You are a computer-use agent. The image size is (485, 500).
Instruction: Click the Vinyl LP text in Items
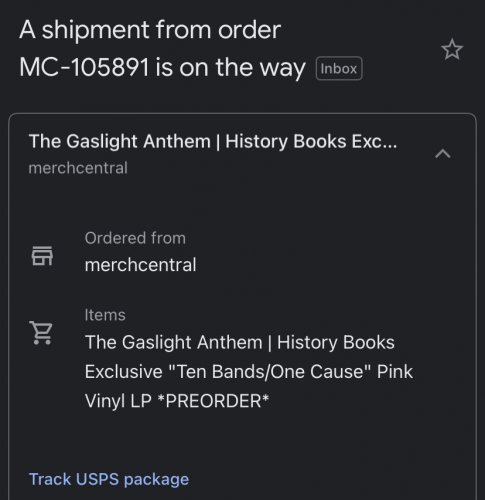coord(118,401)
